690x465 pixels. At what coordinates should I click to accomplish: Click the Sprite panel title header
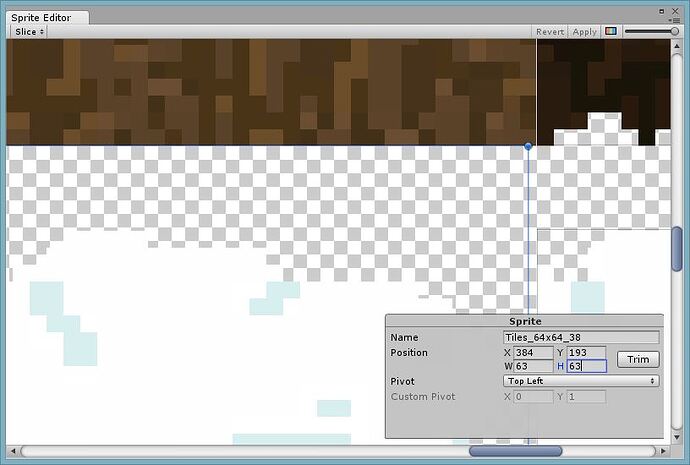tap(525, 321)
